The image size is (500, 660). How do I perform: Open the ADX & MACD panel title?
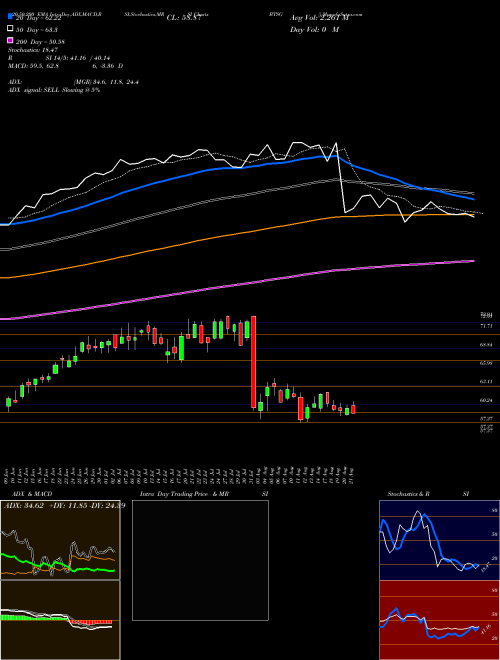(x=28, y=494)
